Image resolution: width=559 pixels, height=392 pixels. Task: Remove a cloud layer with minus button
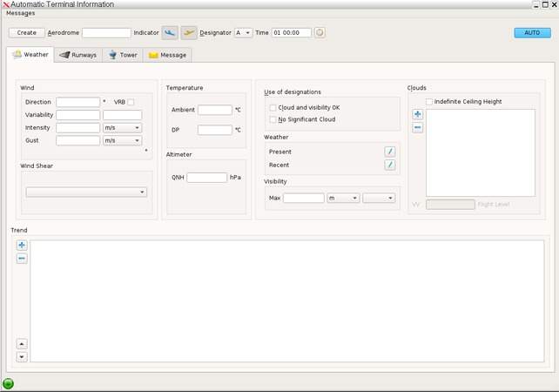coord(418,127)
